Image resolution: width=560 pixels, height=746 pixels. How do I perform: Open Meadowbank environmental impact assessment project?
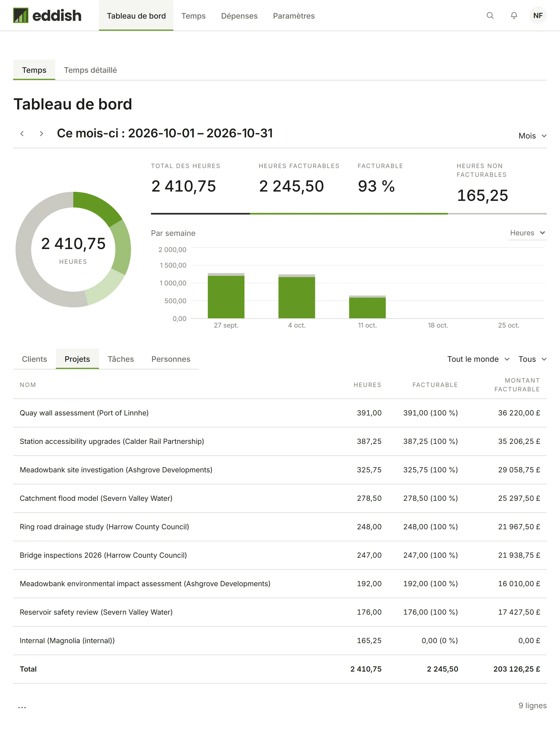(145, 584)
